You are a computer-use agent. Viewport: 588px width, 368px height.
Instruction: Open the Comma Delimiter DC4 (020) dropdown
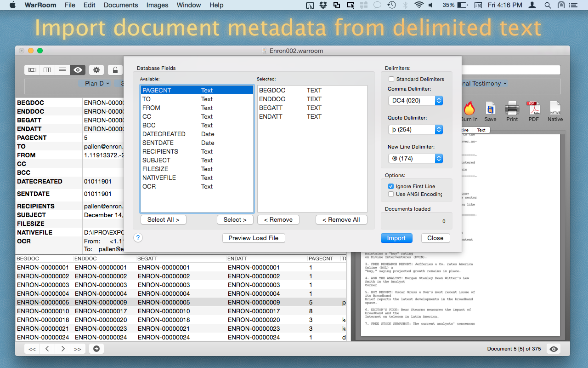point(415,100)
